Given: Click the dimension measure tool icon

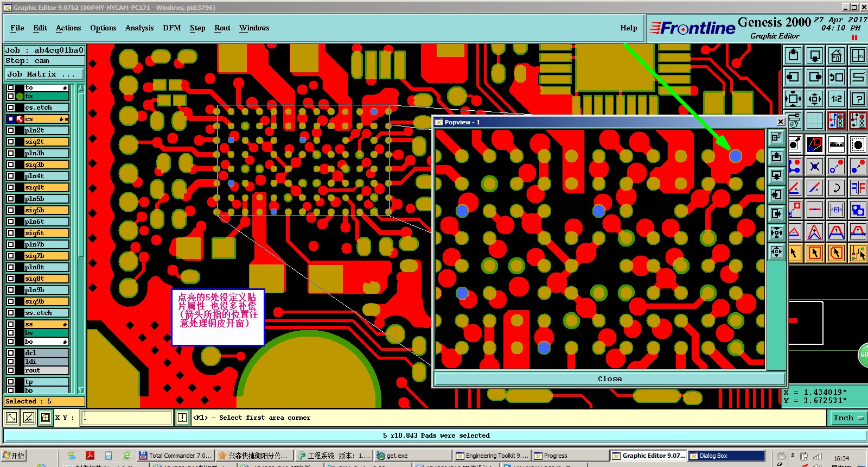Looking at the screenshot, I should [x=837, y=209].
